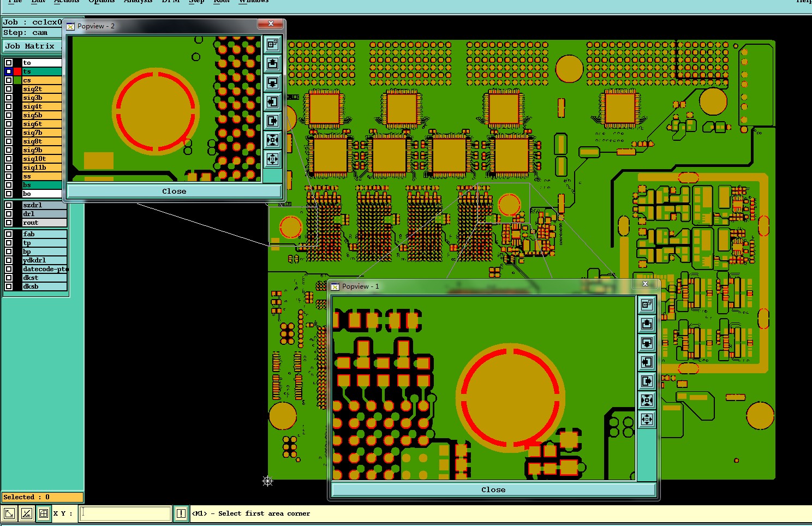This screenshot has width=812, height=526.
Task: Select the dkst layer name
Action: point(44,278)
